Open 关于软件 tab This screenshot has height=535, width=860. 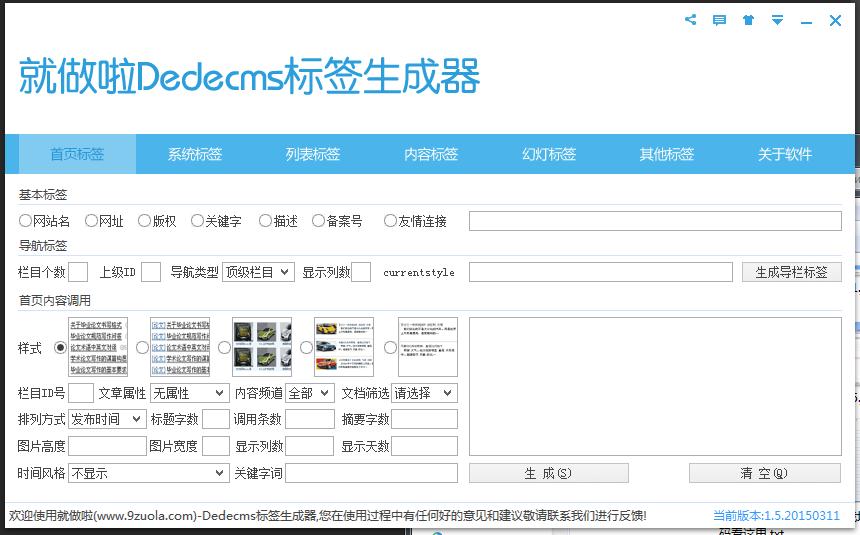(784, 154)
